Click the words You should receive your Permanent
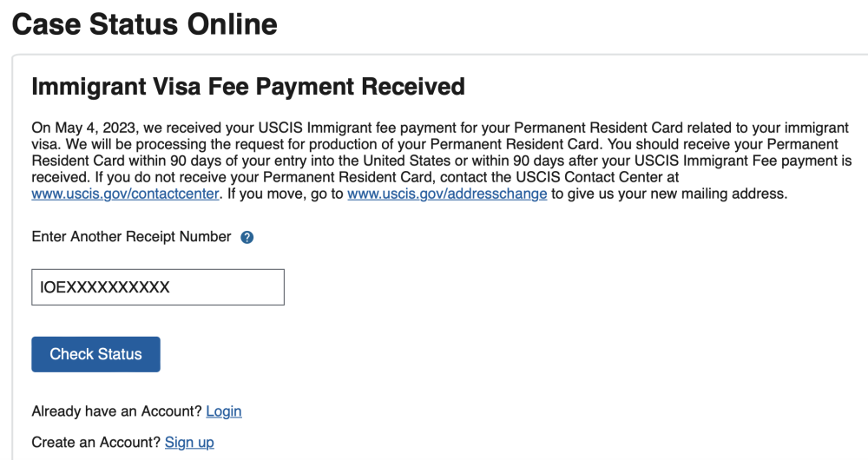 723,144
